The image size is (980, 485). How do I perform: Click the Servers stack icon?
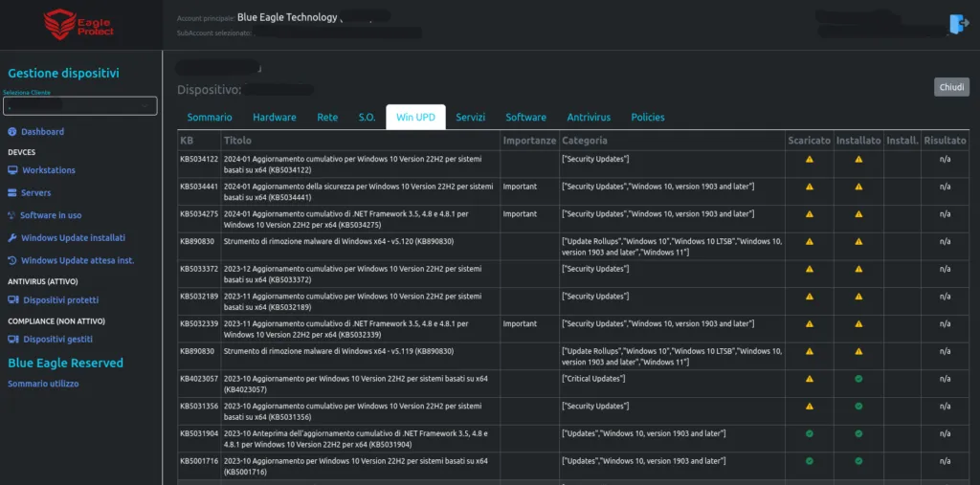tap(12, 192)
